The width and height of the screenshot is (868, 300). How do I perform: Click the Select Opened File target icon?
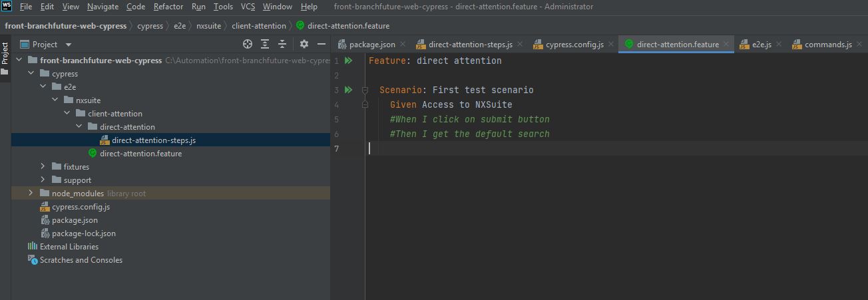[x=248, y=44]
